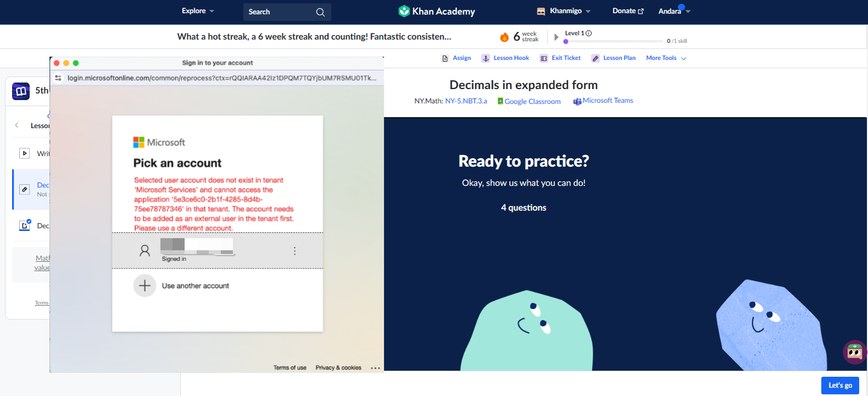
Task: Click the Let's go button
Action: click(x=840, y=386)
